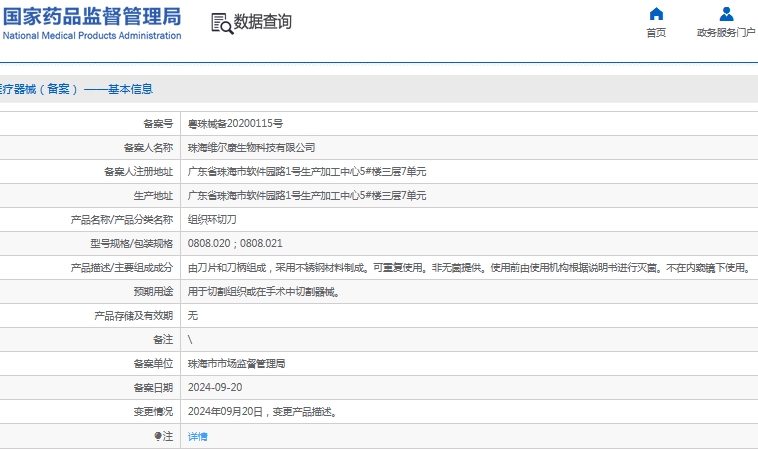Click the 产品名称/产品分类名称 label
The height and width of the screenshot is (449, 758).
[122, 220]
